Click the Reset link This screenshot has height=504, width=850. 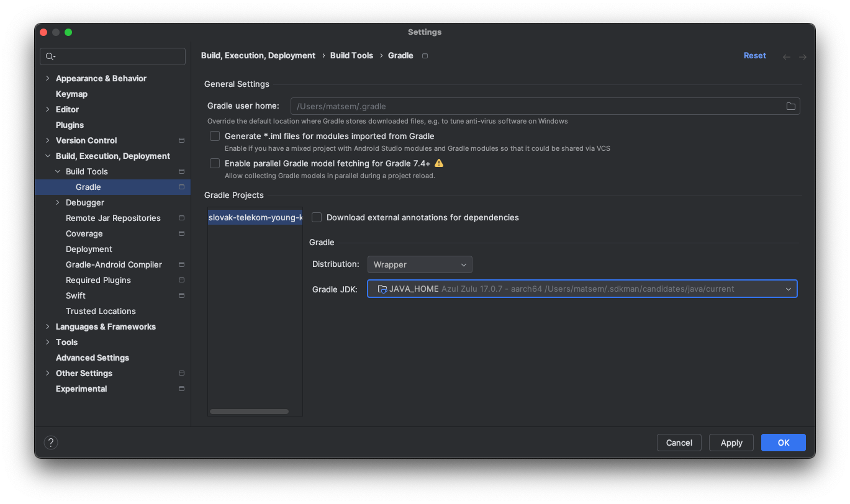click(x=754, y=56)
